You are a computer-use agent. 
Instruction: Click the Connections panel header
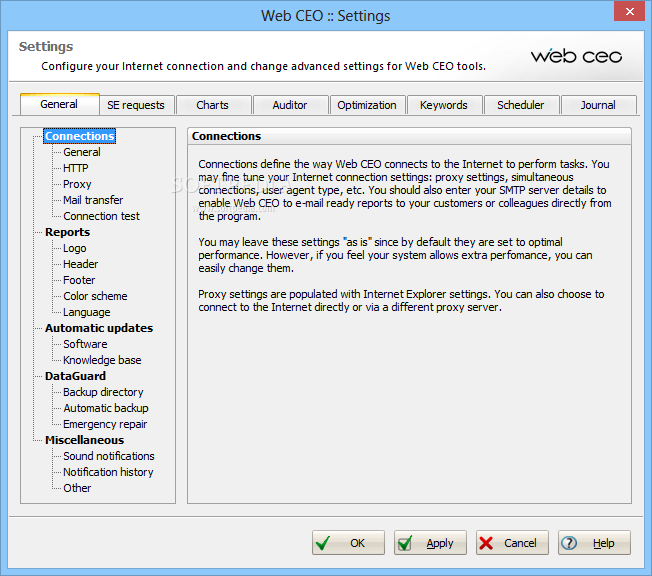click(x=409, y=136)
